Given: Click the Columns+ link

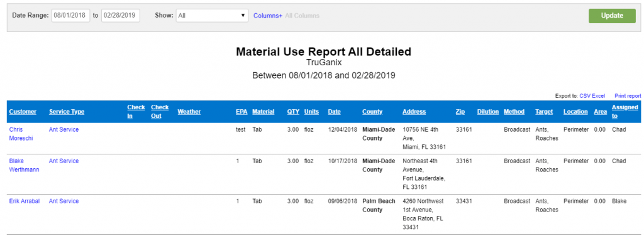Looking at the screenshot, I should [268, 16].
